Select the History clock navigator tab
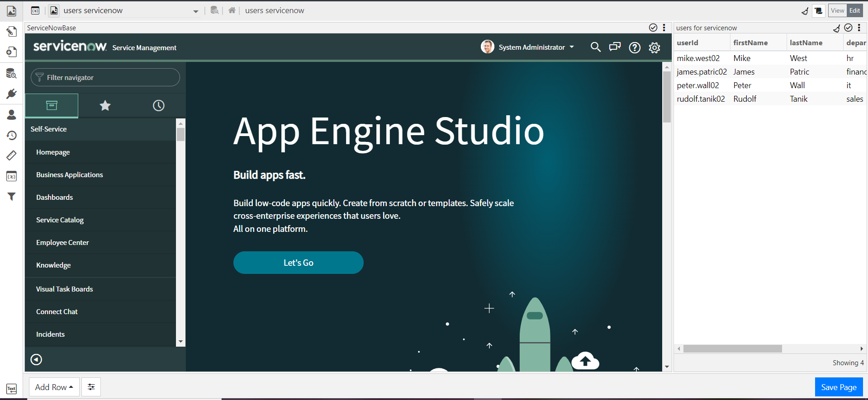Screen dimensions: 868x400 [158, 106]
